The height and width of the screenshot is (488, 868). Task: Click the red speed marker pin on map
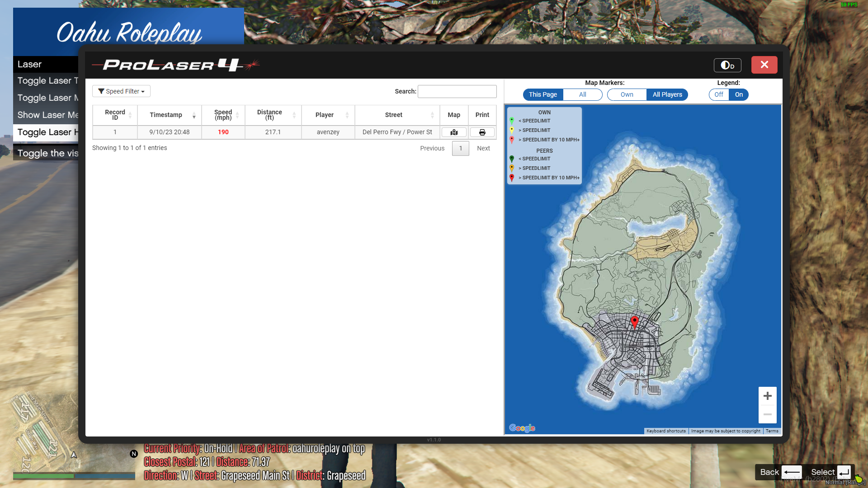coord(635,322)
